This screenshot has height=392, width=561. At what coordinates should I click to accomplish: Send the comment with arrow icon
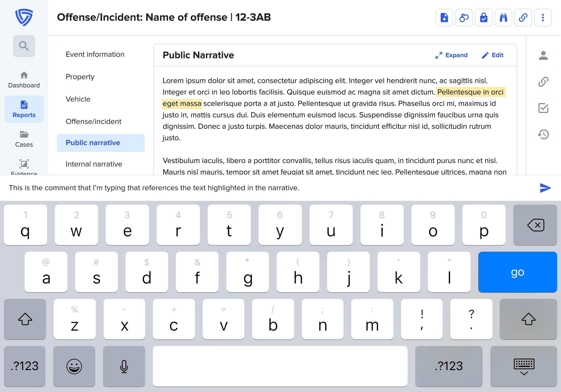(545, 188)
